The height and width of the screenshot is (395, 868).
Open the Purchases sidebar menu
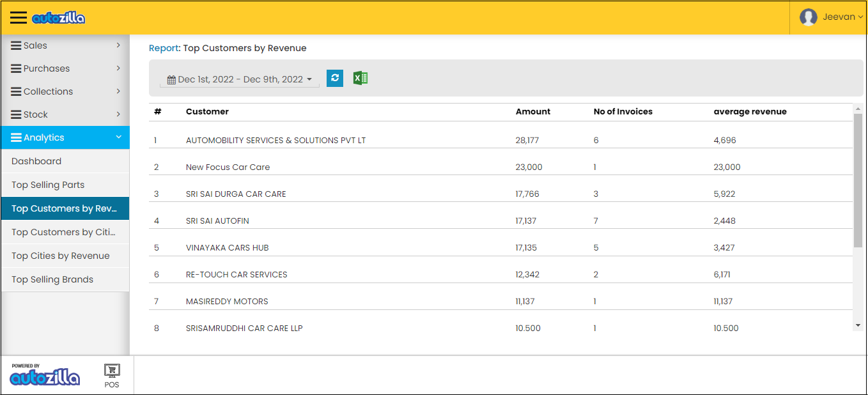(65, 68)
